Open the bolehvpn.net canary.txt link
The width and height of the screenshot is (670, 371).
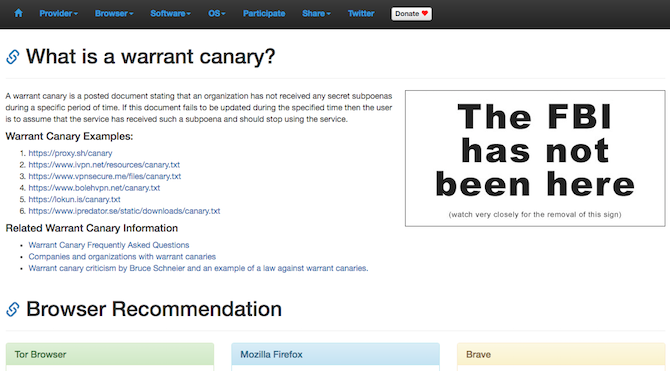[94, 188]
